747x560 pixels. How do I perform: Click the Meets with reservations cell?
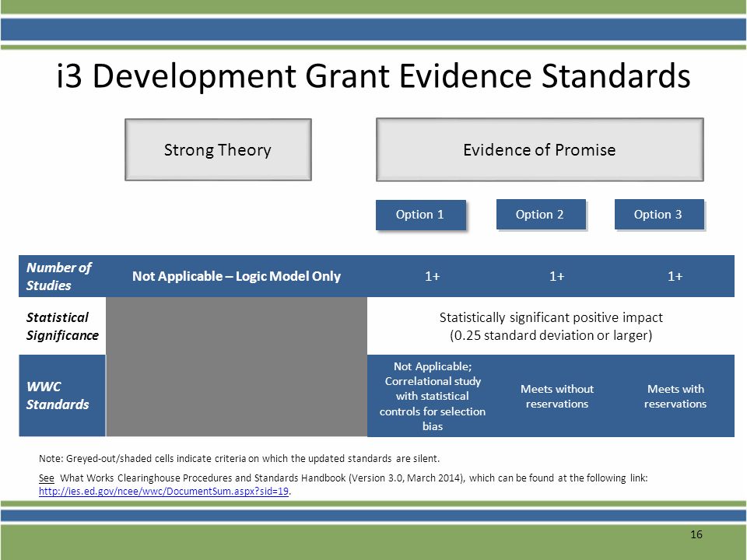[675, 396]
